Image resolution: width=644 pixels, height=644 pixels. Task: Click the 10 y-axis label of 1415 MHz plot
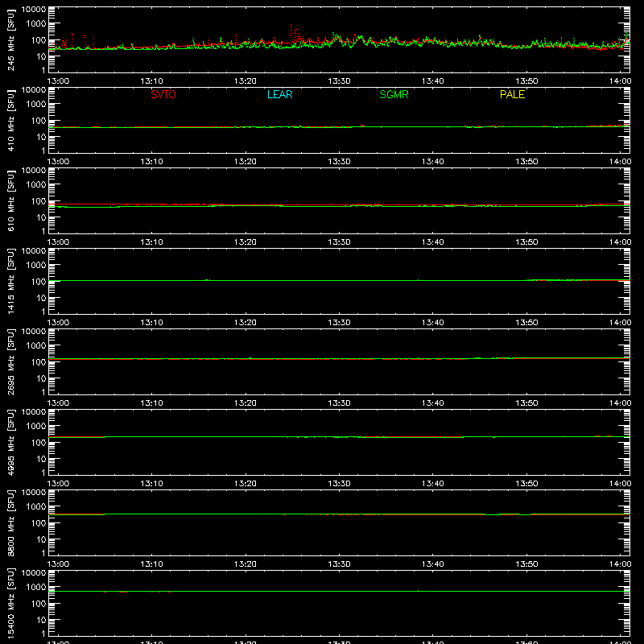click(x=41, y=298)
